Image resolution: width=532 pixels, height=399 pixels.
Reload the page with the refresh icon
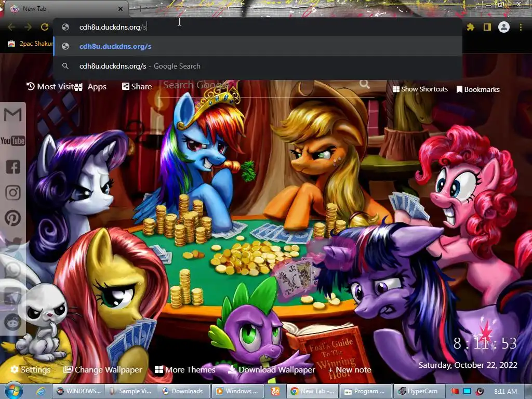(x=45, y=27)
